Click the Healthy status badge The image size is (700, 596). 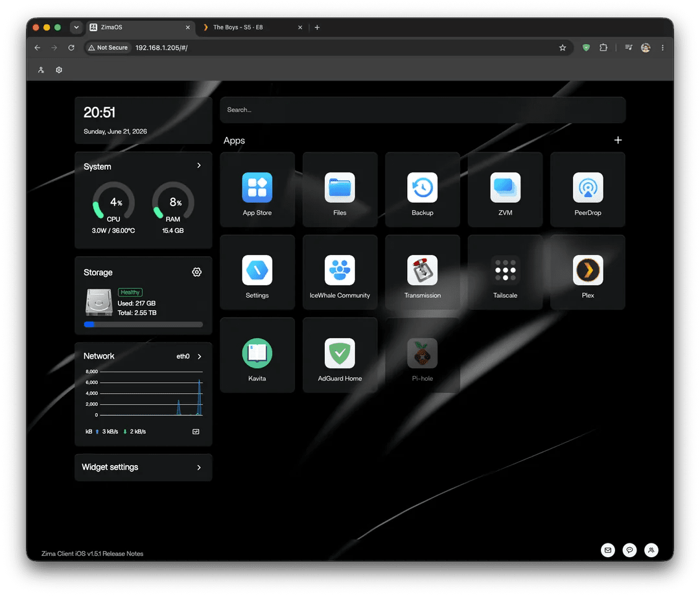130,292
